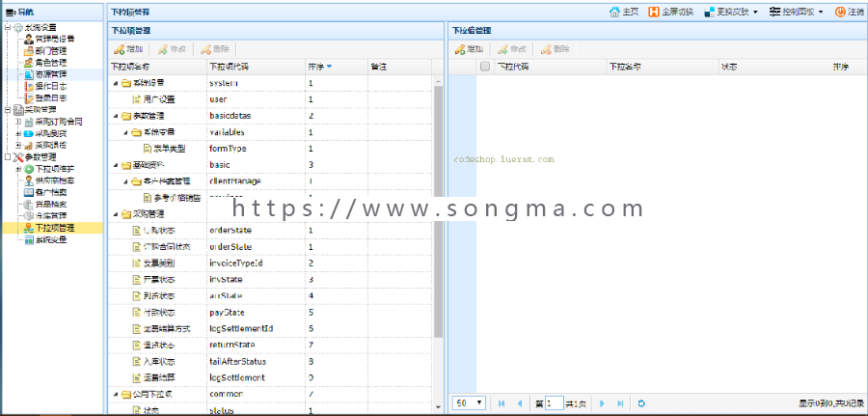868x416 pixels.
Task: Collapse the system folder row in grid
Action: click(116, 83)
